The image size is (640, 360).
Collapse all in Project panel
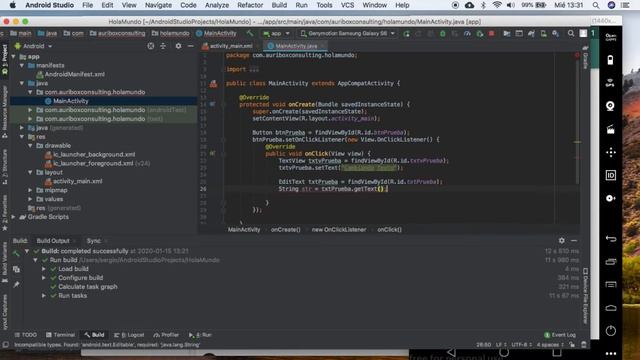pos(163,46)
